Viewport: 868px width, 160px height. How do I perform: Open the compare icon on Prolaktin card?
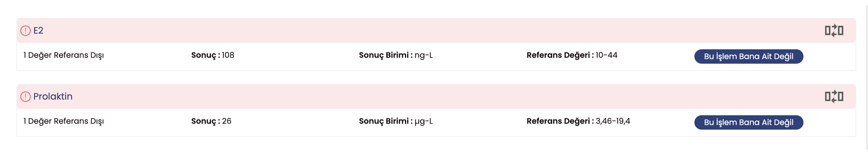[834, 96]
